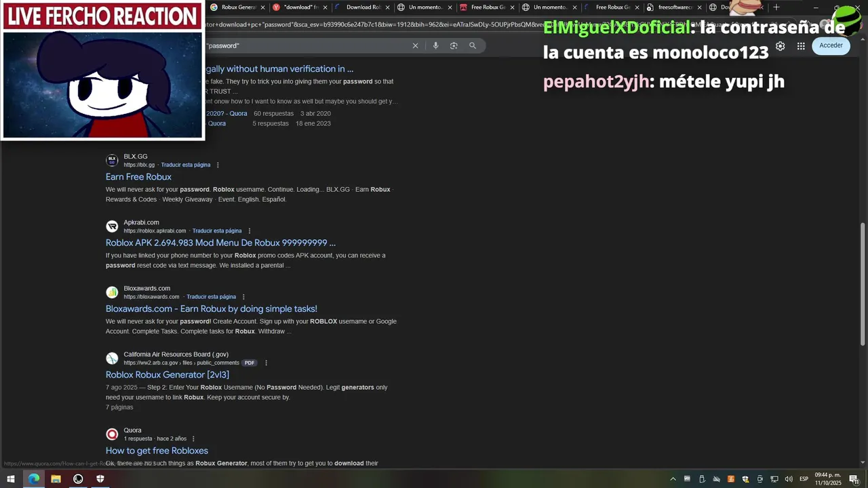Open the "2020? - Quora" sub-link
868x488 pixels.
coord(226,113)
